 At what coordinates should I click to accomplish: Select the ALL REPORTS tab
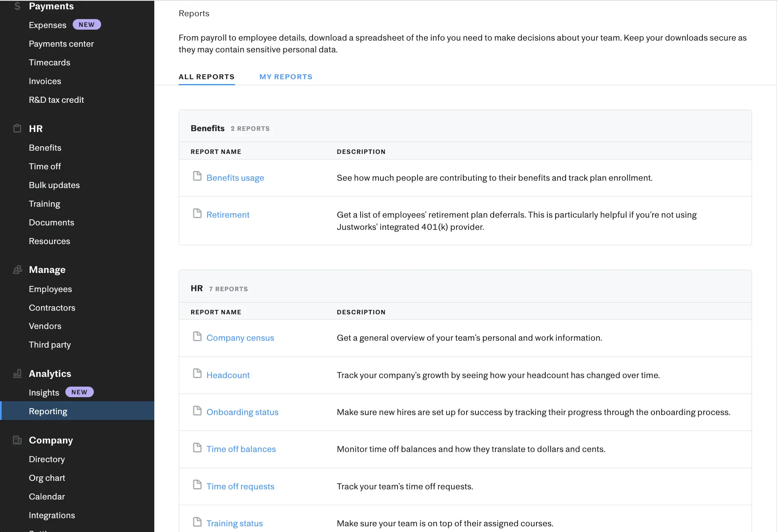point(206,76)
